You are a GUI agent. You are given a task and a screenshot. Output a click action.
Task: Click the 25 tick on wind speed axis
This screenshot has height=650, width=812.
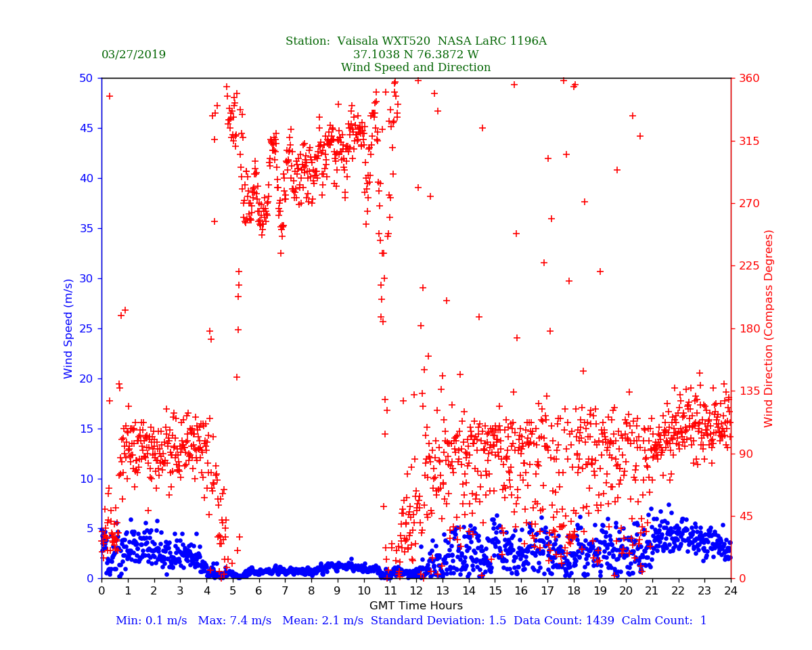(87, 329)
